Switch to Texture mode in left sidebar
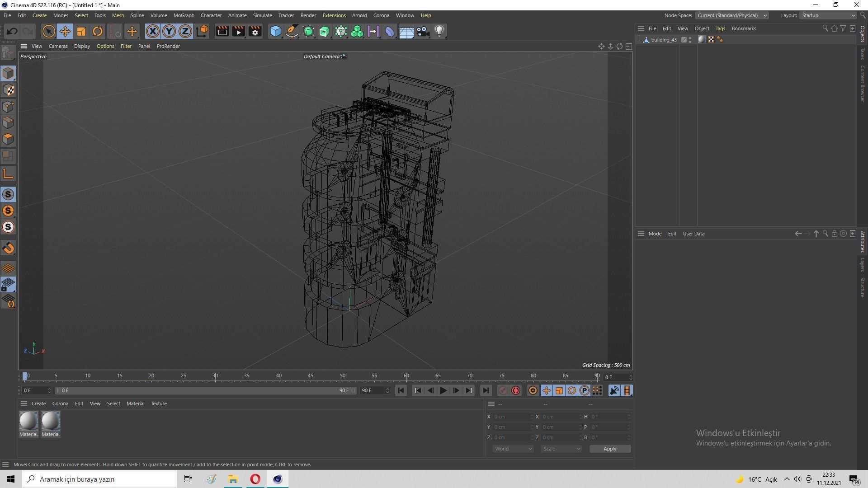The image size is (868, 488). click(x=8, y=90)
